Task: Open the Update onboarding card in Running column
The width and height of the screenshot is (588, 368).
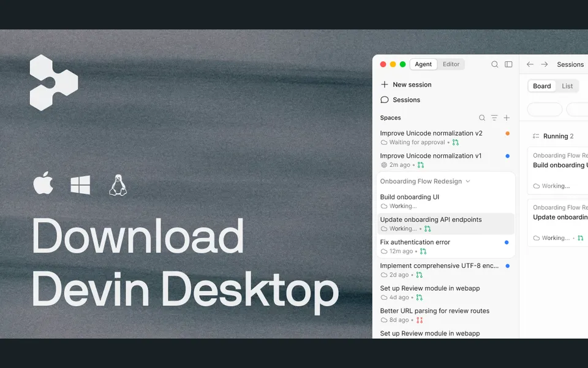Action: coord(557,223)
